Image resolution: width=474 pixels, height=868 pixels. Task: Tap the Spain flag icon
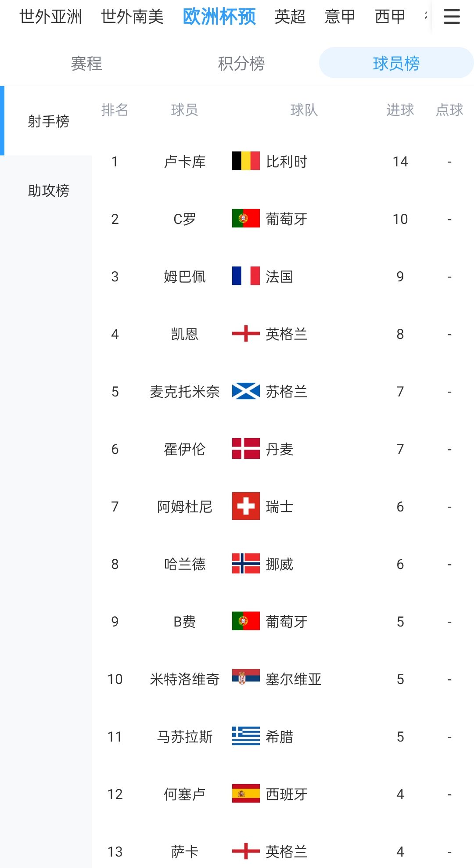tap(246, 794)
